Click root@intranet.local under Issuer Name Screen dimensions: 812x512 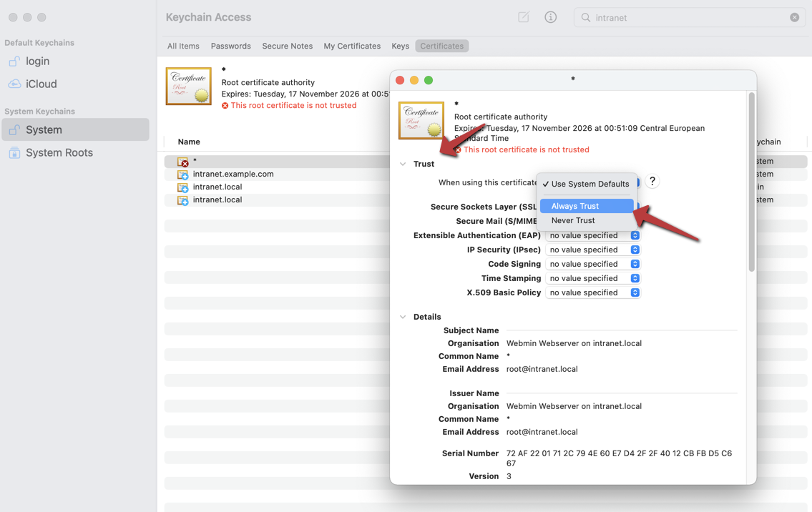(x=542, y=432)
